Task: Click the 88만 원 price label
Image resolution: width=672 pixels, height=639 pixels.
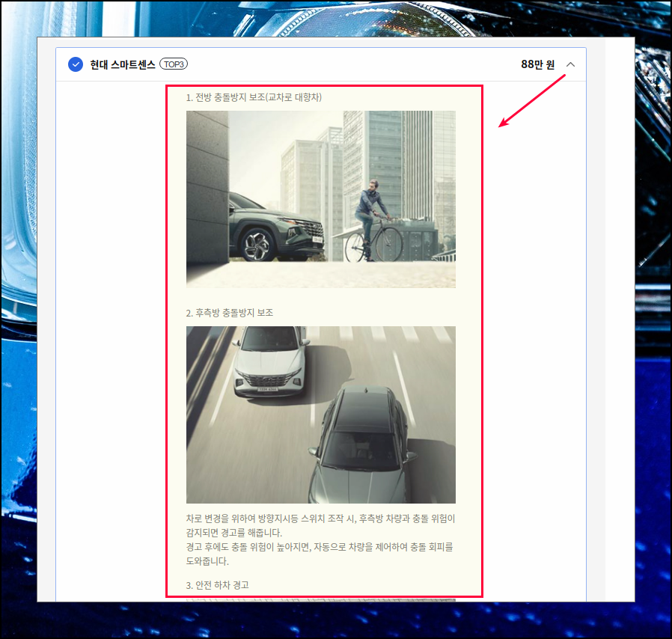Action: [x=538, y=64]
